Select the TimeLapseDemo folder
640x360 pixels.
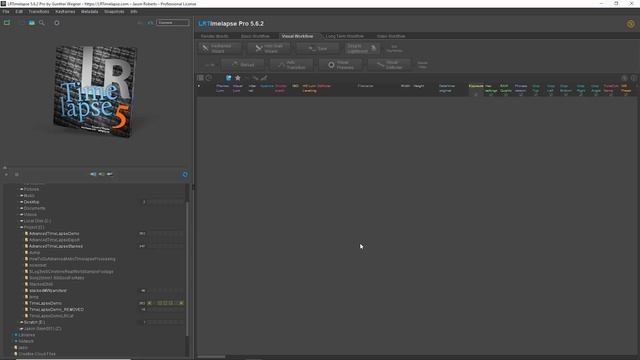(45, 303)
